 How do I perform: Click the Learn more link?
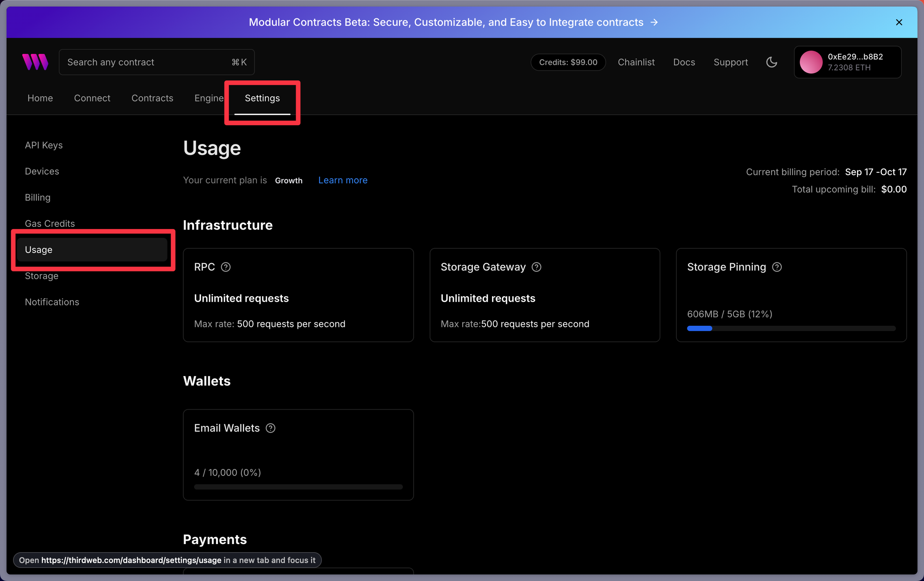click(343, 180)
